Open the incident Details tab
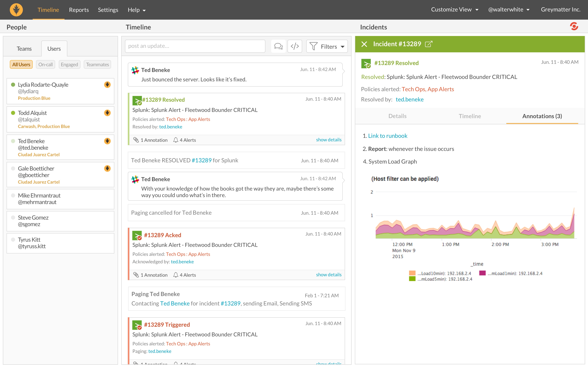The width and height of the screenshot is (588, 368). pos(397,116)
